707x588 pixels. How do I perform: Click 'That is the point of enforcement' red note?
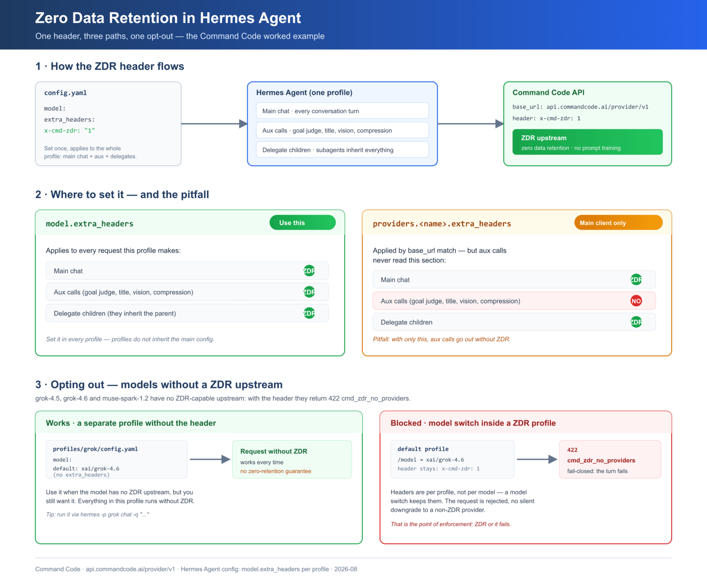coord(451,524)
